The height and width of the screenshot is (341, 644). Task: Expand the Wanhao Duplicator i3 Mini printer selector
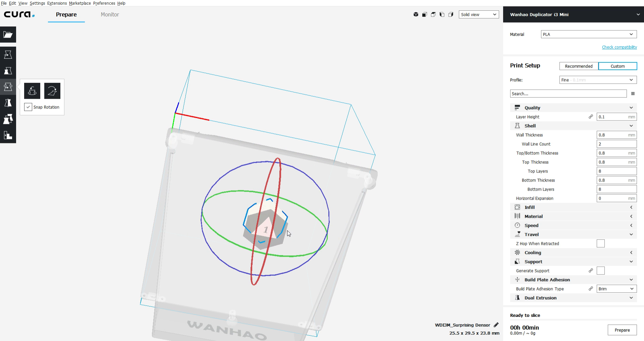point(573,14)
